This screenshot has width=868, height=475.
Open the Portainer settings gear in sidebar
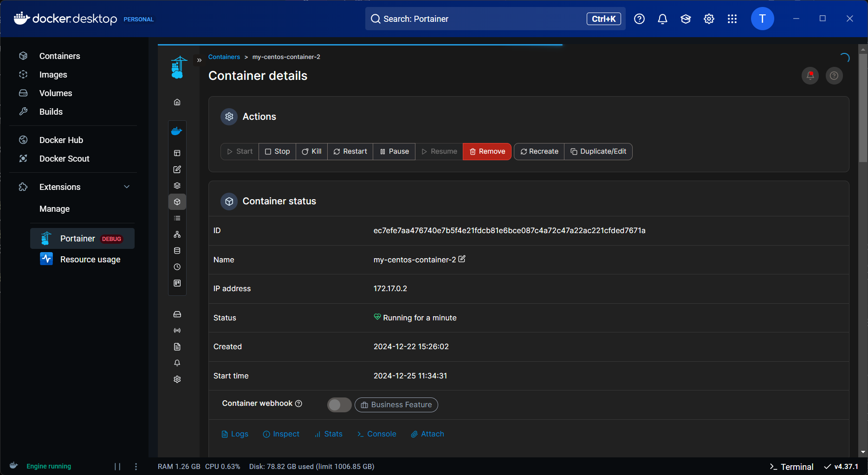pos(177,379)
